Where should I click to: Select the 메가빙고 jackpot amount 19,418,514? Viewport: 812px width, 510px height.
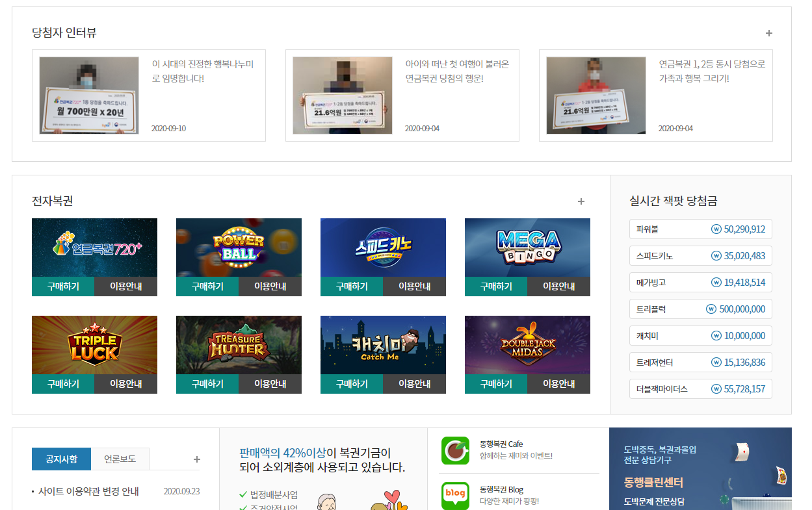click(744, 283)
